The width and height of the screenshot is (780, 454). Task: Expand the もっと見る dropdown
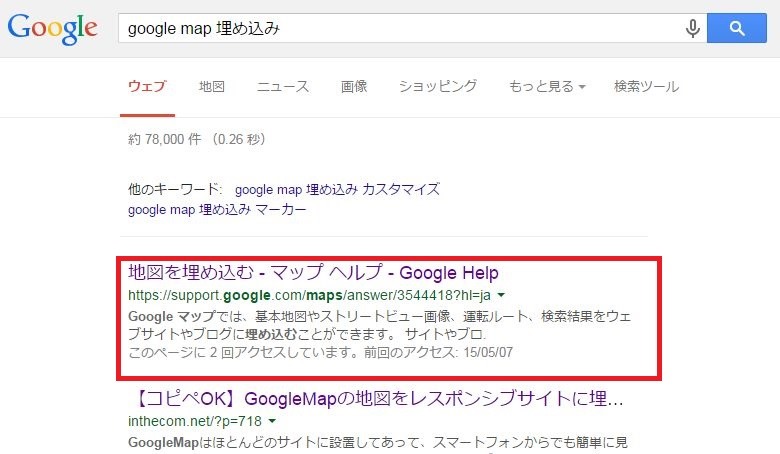547,87
